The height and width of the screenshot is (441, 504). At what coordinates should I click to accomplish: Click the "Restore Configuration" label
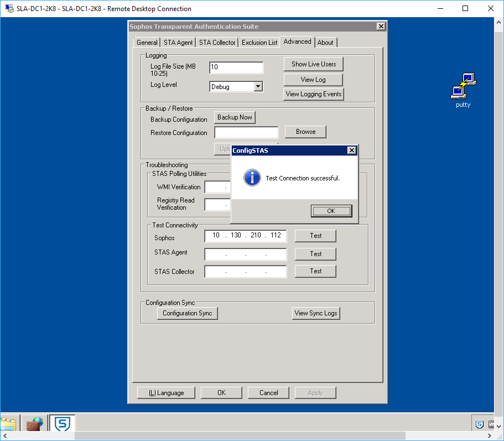tap(179, 133)
